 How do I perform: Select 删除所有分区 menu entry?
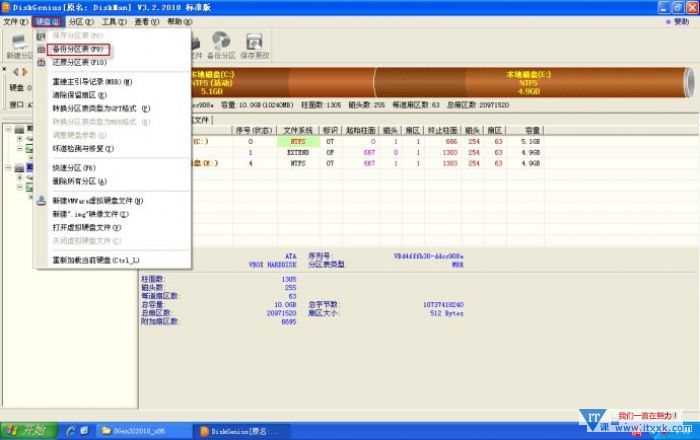tap(79, 181)
